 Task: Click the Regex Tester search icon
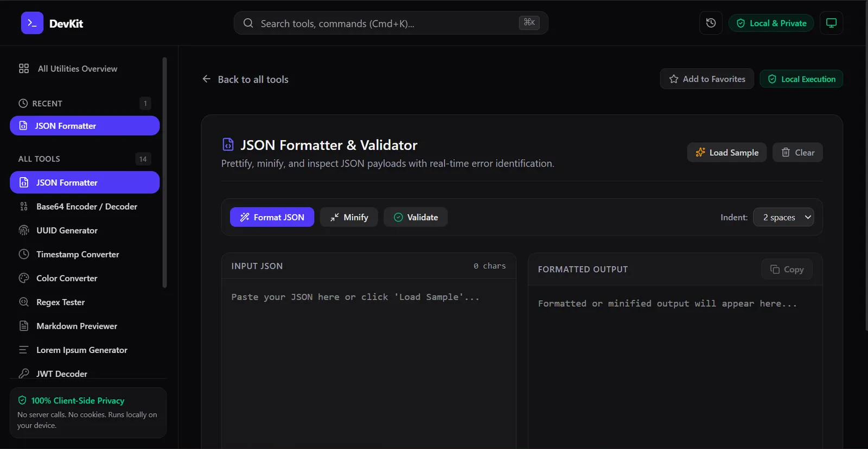[24, 302]
